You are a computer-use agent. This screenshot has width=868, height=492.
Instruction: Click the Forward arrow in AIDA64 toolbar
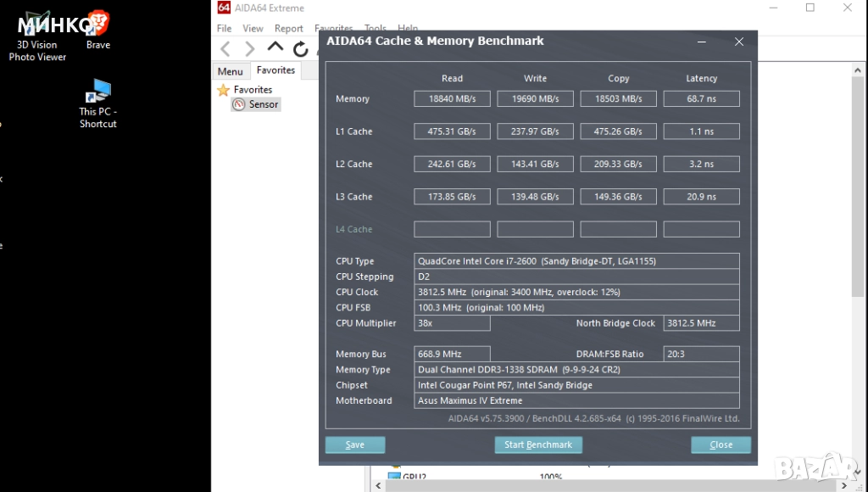[x=250, y=49]
